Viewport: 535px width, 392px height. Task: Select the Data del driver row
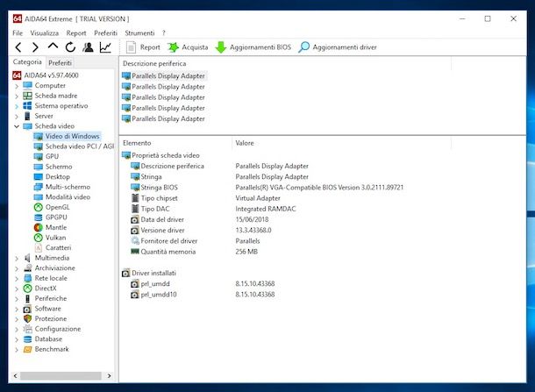(x=200, y=219)
